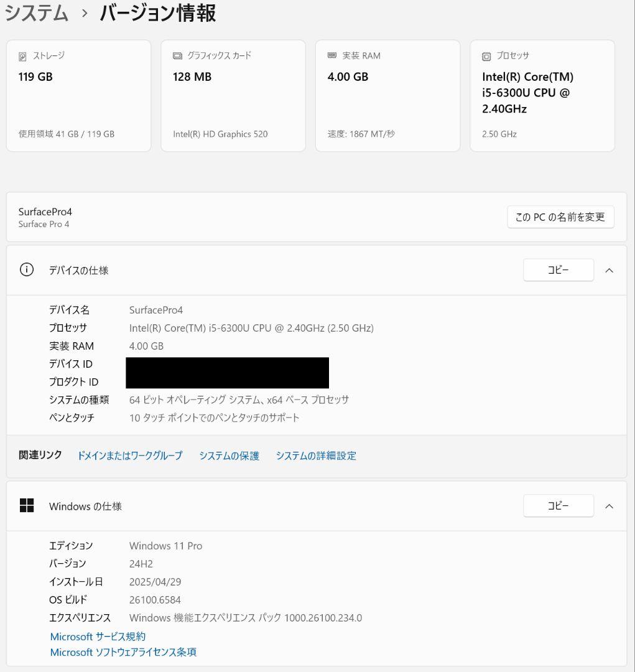Open ドメインまたはワークグループ link
The image size is (635, 672).
tap(130, 455)
